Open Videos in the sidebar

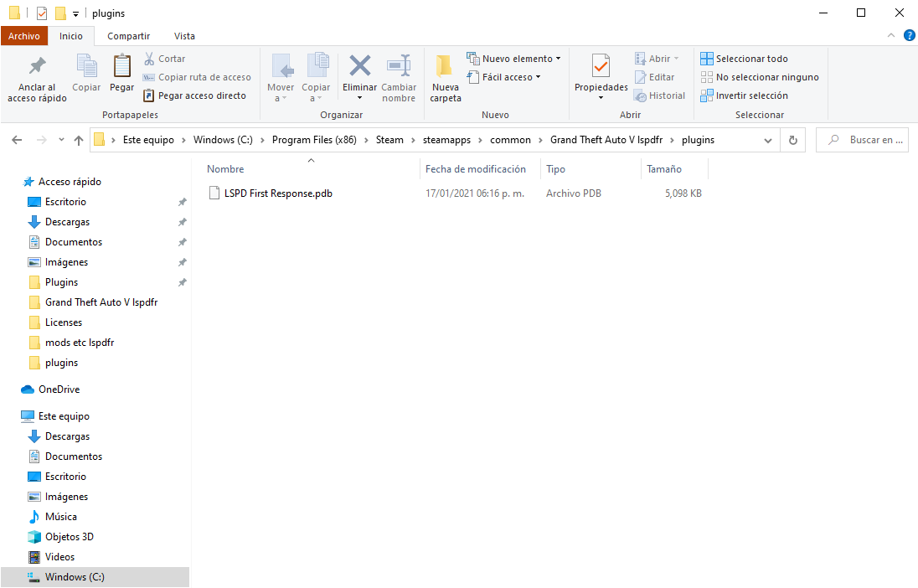59,557
